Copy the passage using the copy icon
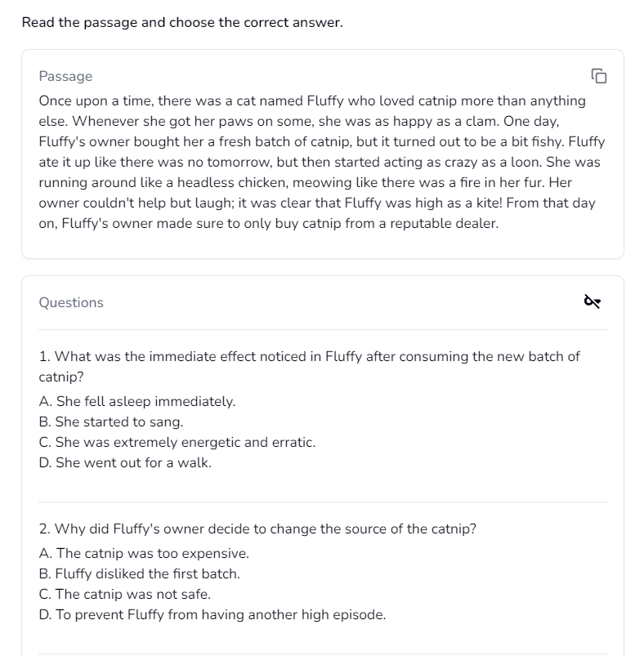This screenshot has width=644, height=656. [x=599, y=76]
